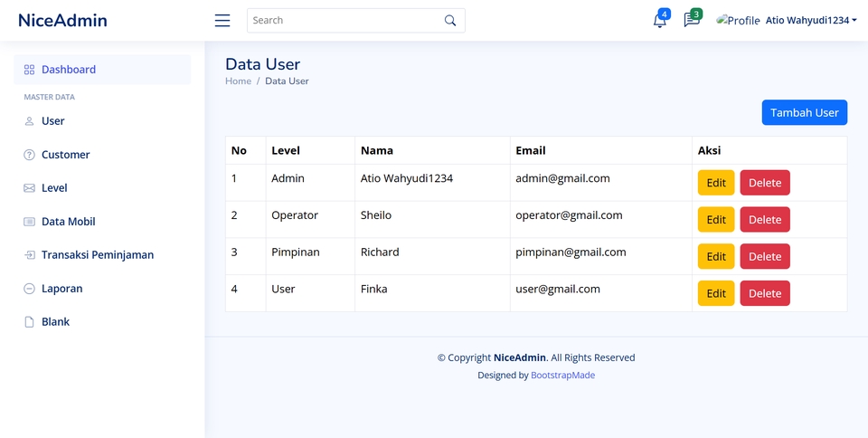The height and width of the screenshot is (438, 868).
Task: Edit the Finka user row
Action: [716, 293]
